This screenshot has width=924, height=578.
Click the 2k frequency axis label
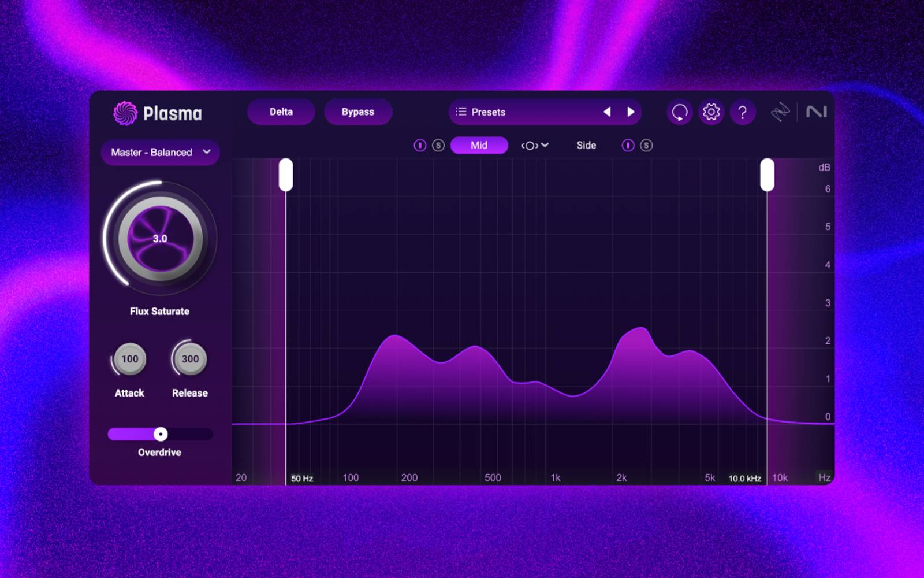click(x=621, y=477)
